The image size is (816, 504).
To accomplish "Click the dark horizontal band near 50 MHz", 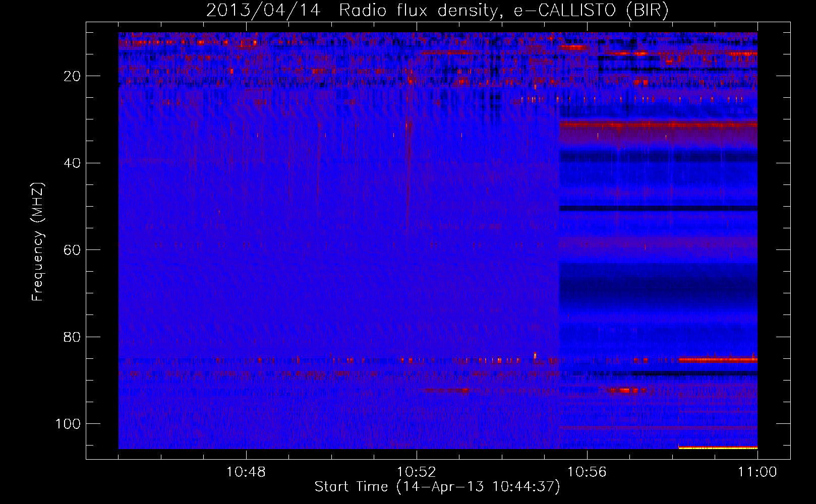I will tap(658, 208).
